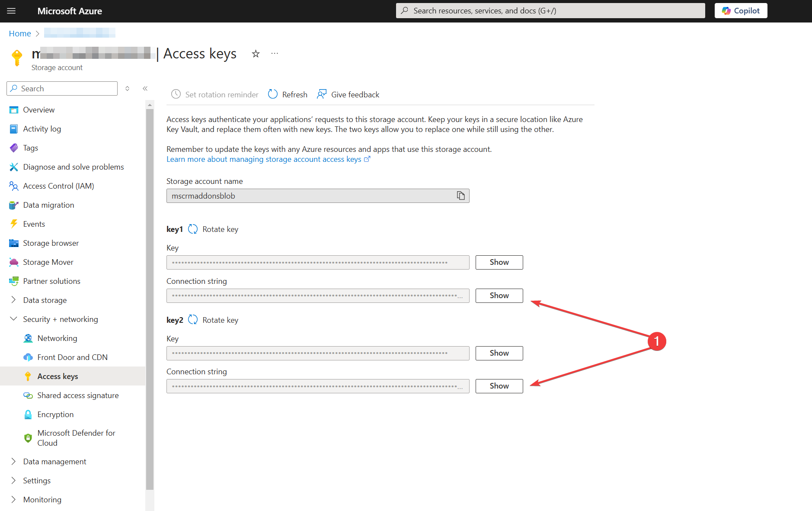812x511 pixels.
Task: Click the Diagnose and solve problems icon
Action: pyautogui.click(x=14, y=167)
